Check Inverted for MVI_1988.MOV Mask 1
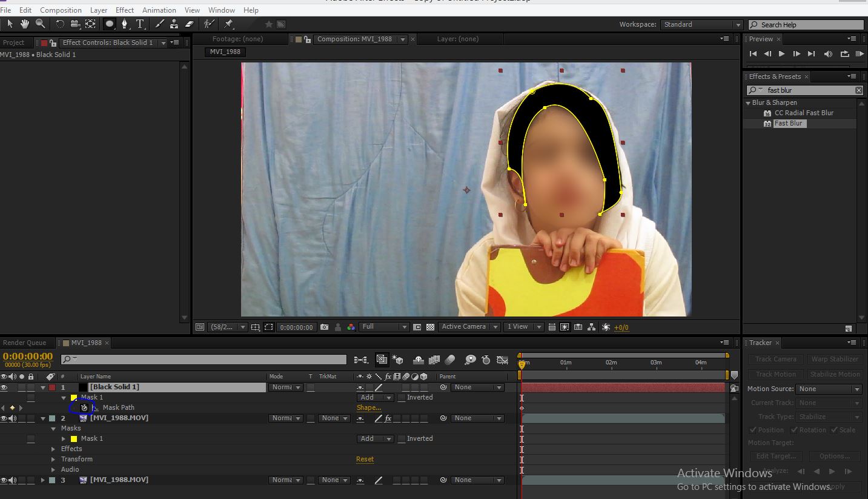Screen dimensions: 868x499 (x=401, y=439)
